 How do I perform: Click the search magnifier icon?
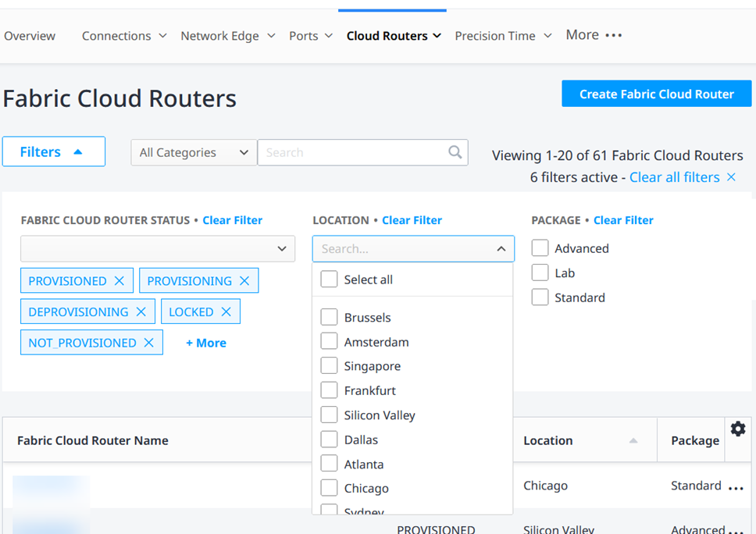coord(455,152)
